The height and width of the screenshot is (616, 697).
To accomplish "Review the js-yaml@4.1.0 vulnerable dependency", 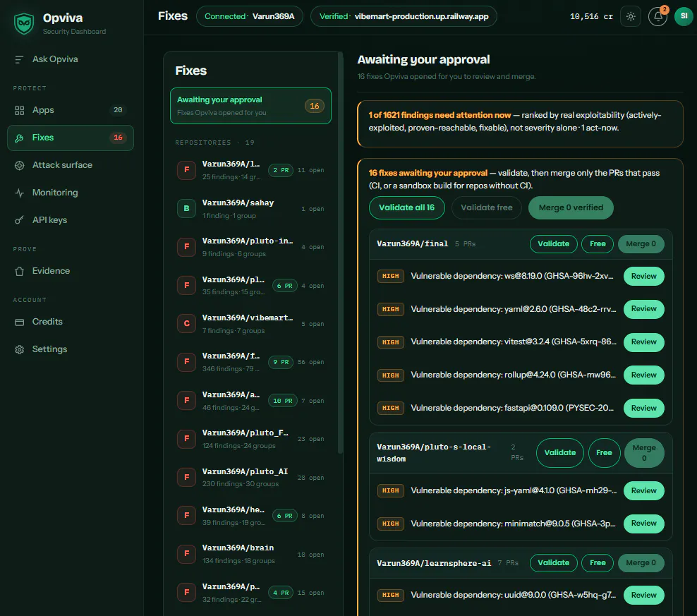I will tap(643, 490).
